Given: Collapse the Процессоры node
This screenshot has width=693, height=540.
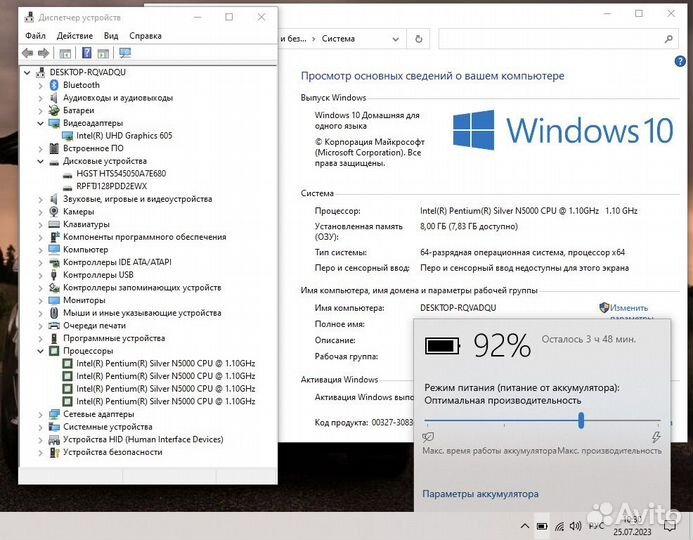Looking at the screenshot, I should pos(41,351).
